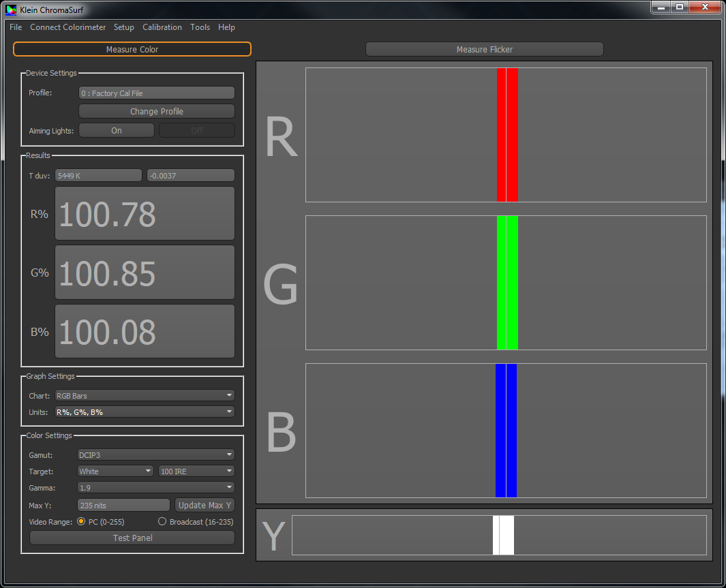Screen dimensions: 726x588
Task: Click the Aiming Lights label
Action: (x=51, y=131)
